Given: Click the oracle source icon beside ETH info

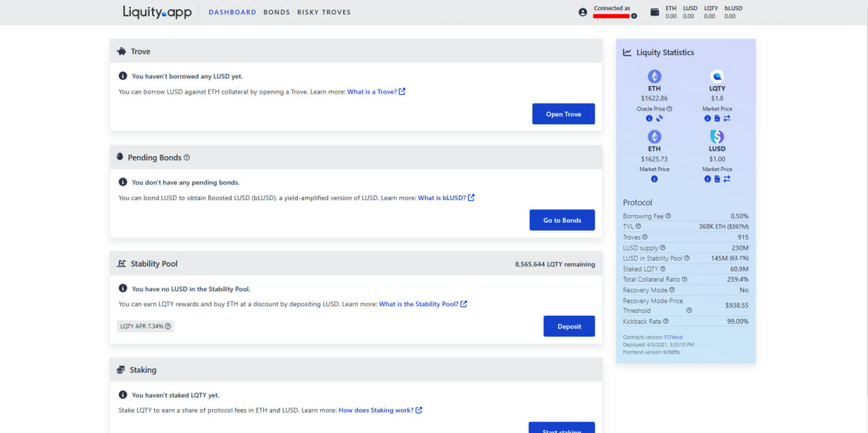Looking at the screenshot, I should 659,118.
